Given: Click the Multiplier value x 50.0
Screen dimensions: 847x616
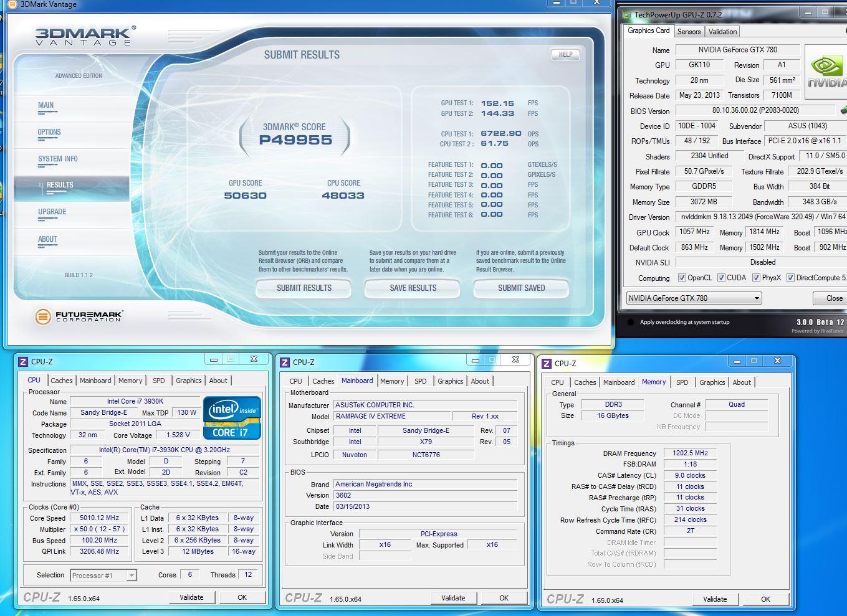Looking at the screenshot, I should (99, 529).
